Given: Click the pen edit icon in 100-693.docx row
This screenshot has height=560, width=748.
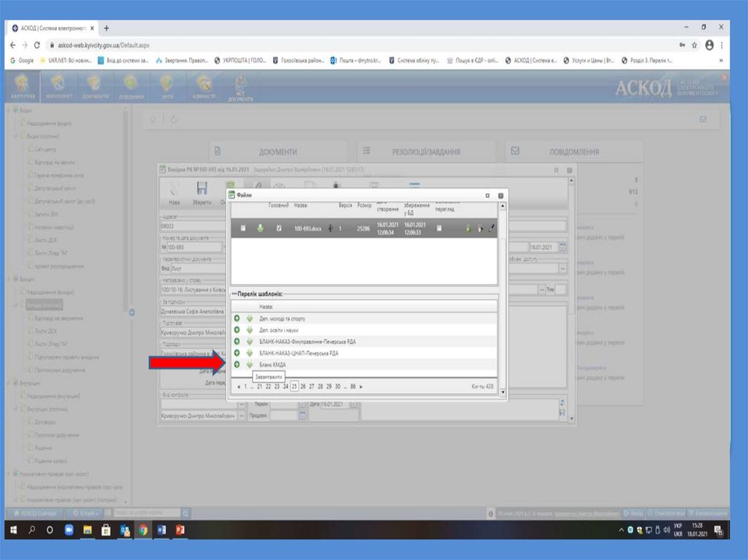Looking at the screenshot, I should (492, 229).
